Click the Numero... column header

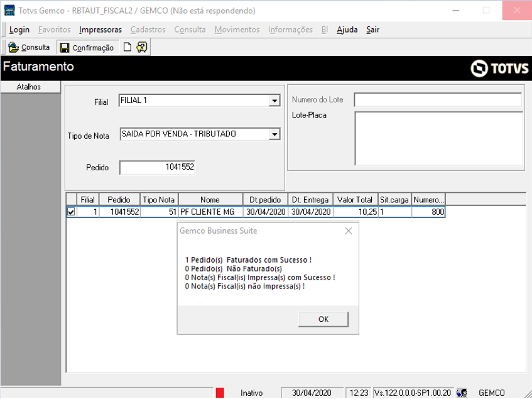(x=428, y=200)
